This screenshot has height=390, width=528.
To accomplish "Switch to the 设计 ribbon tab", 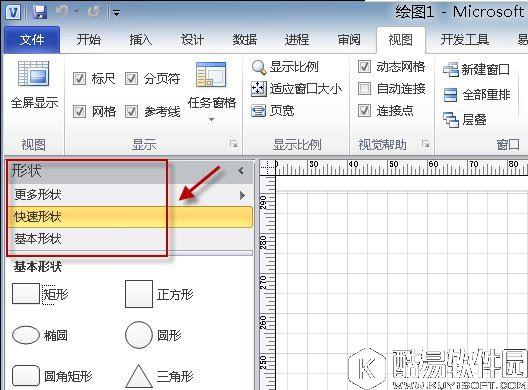I will (x=192, y=40).
